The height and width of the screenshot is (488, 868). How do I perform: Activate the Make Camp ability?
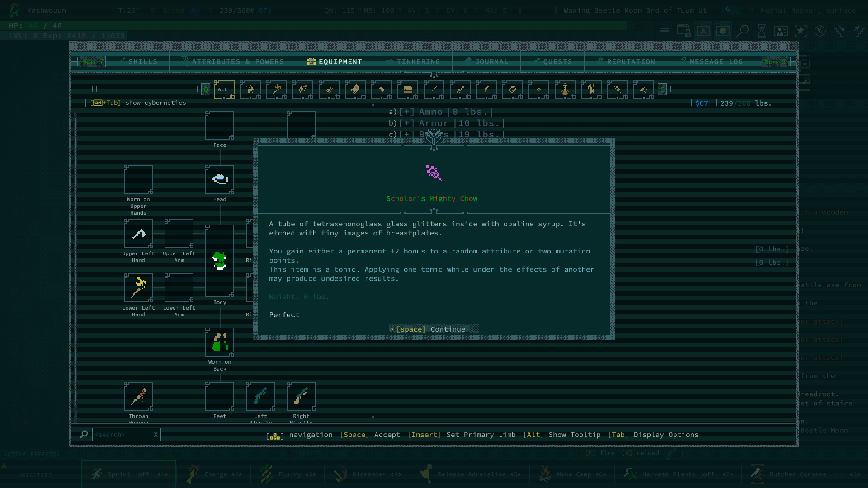572,474
